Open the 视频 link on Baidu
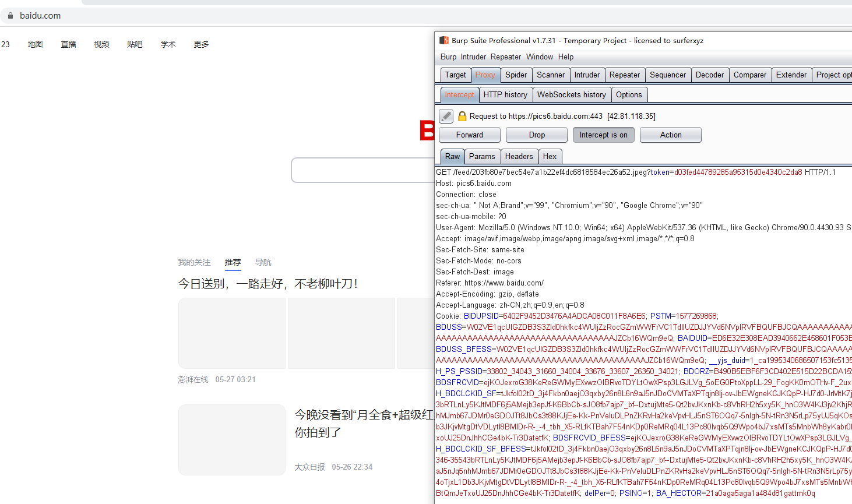 pos(101,44)
